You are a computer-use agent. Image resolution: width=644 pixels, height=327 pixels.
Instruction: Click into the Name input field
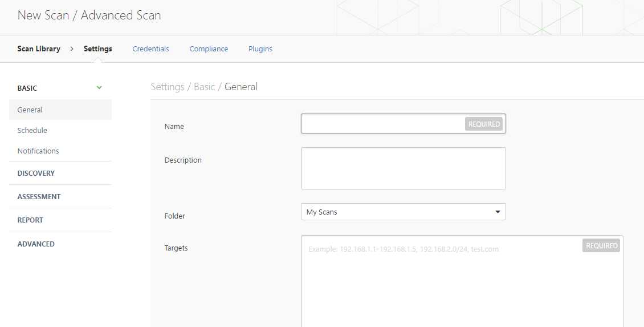pyautogui.click(x=382, y=124)
